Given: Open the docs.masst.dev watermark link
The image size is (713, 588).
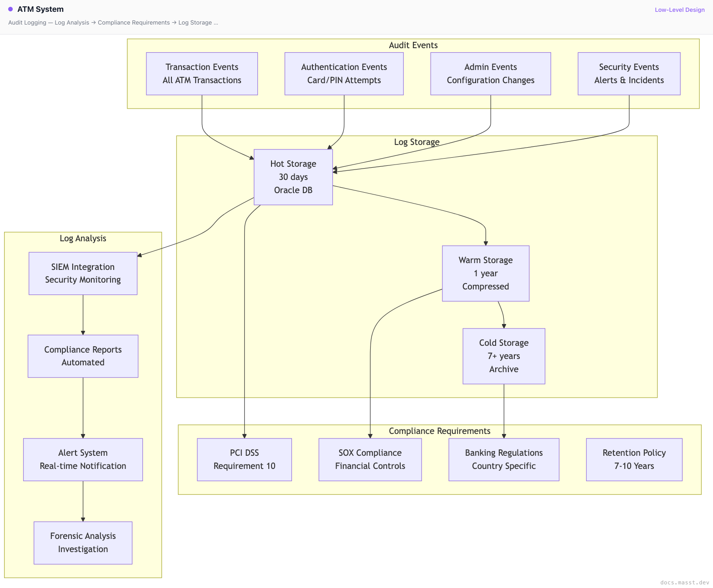Looking at the screenshot, I should [684, 583].
